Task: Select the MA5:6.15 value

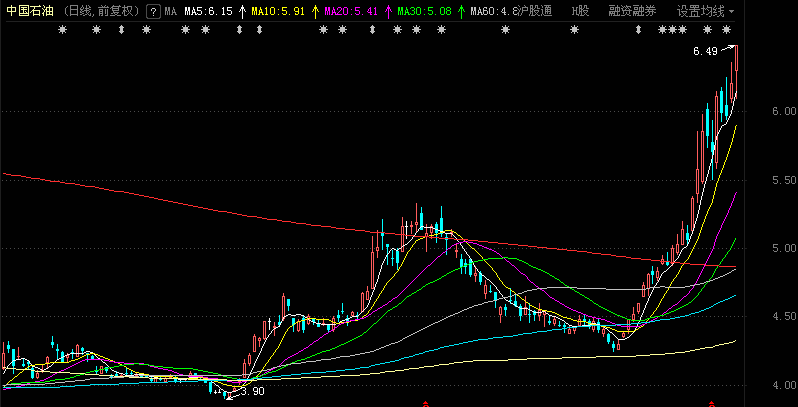Action: (x=208, y=11)
